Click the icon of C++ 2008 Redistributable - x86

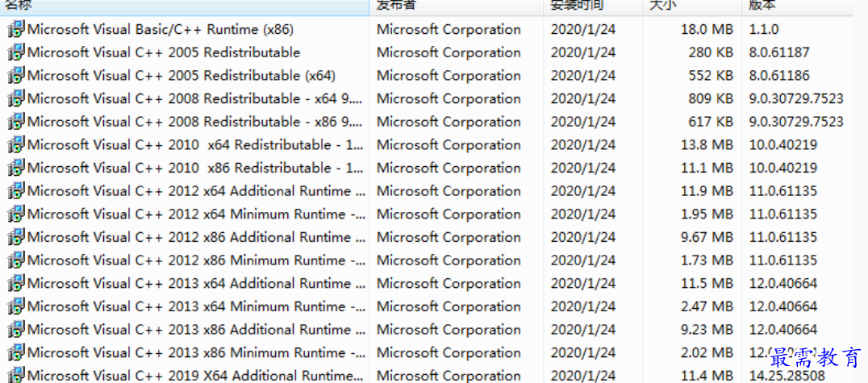coord(16,121)
